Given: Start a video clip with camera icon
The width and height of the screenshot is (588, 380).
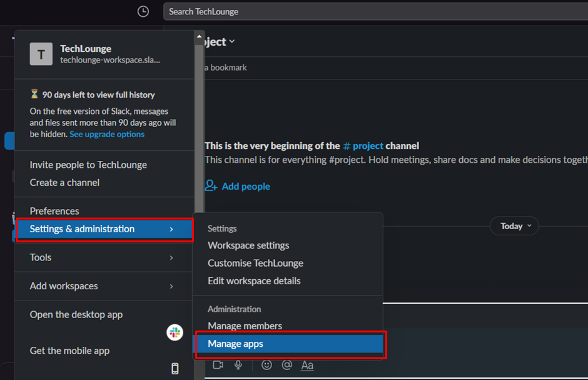Looking at the screenshot, I should point(218,364).
